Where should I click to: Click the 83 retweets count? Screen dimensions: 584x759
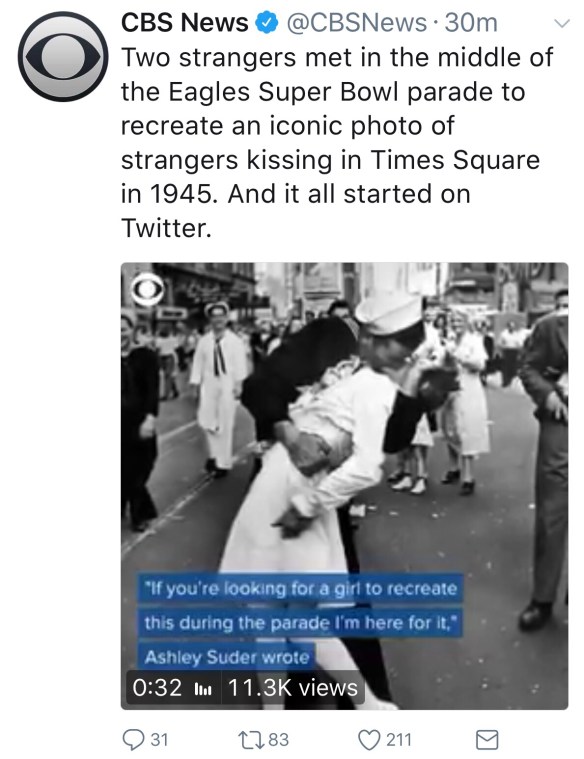[278, 740]
